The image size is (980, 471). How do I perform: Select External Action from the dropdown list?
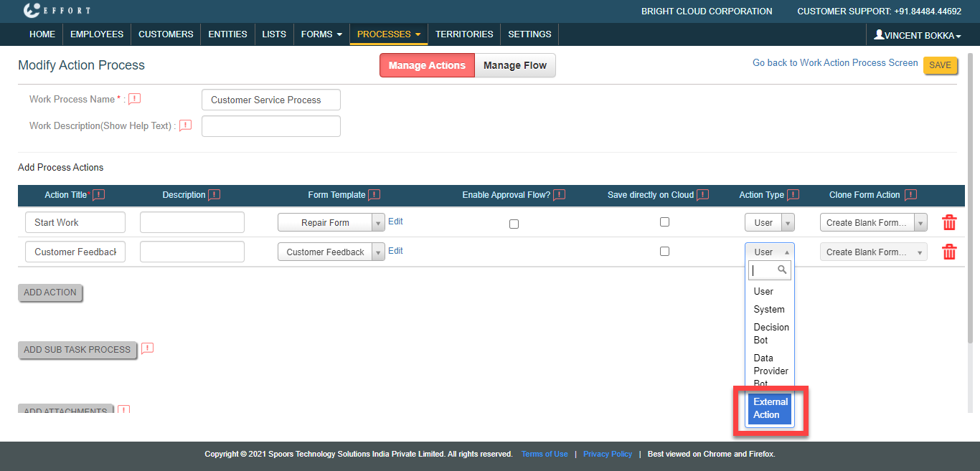click(770, 409)
